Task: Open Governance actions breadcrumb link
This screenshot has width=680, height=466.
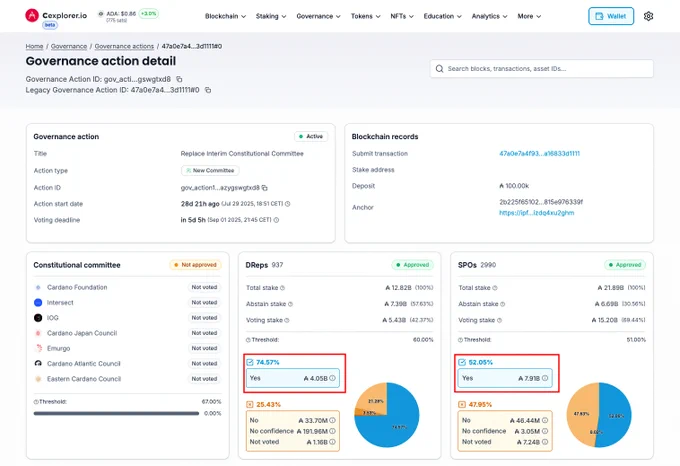Action: point(124,46)
